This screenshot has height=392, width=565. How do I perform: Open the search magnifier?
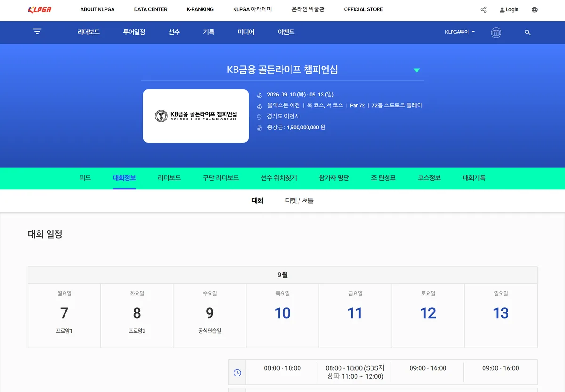click(527, 32)
